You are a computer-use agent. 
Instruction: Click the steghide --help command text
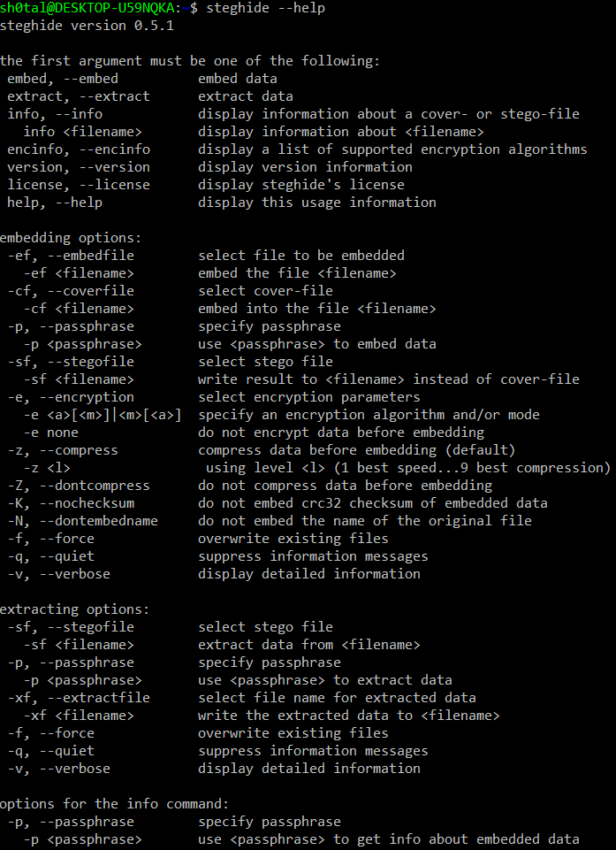point(265,9)
